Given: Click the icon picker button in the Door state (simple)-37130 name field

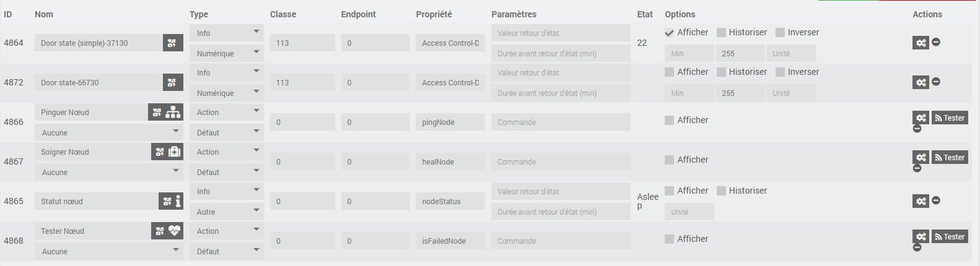Looking at the screenshot, I should (172, 43).
